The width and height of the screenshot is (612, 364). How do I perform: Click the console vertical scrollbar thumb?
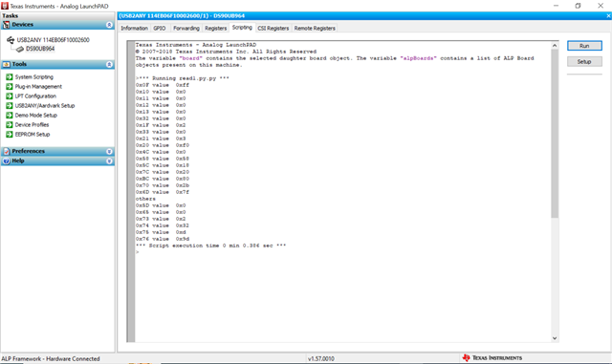pos(555,134)
